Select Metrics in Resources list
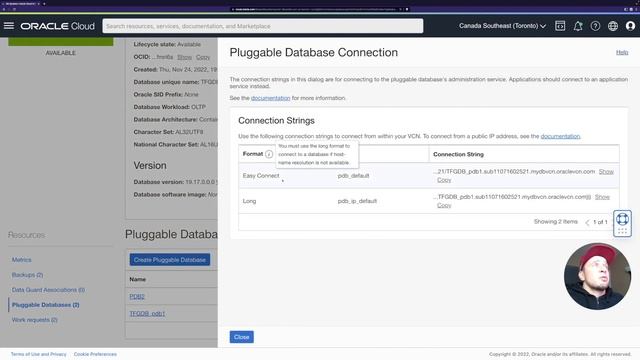 (x=21, y=260)
